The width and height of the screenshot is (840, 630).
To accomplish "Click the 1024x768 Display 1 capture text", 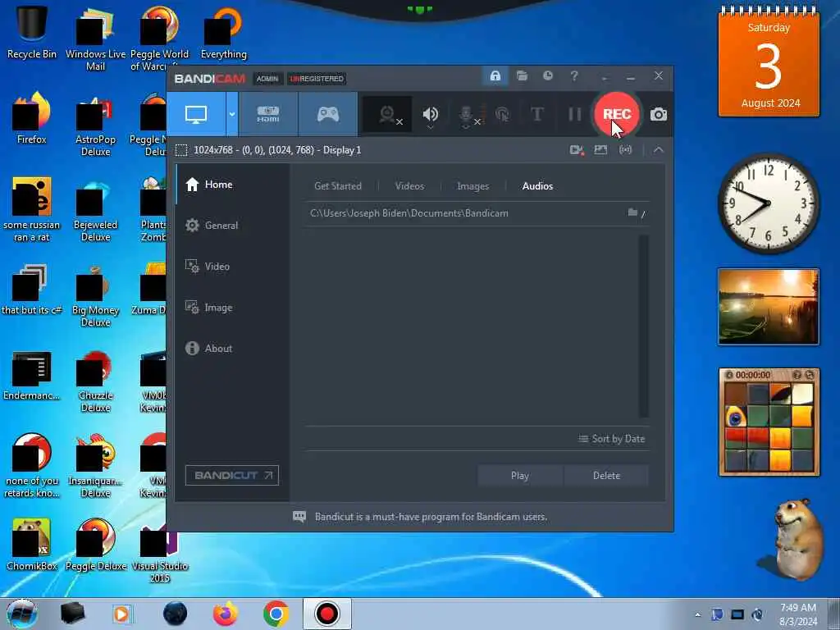I will (277, 150).
